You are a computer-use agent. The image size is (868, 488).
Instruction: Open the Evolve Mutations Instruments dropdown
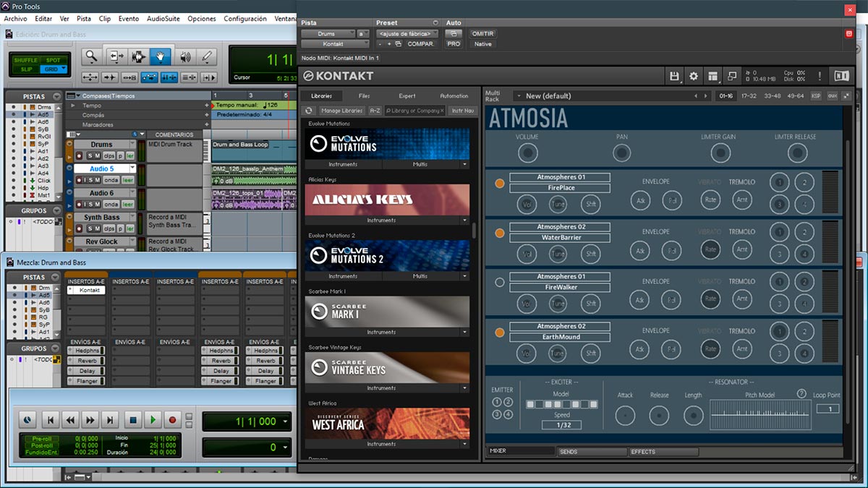click(x=344, y=164)
